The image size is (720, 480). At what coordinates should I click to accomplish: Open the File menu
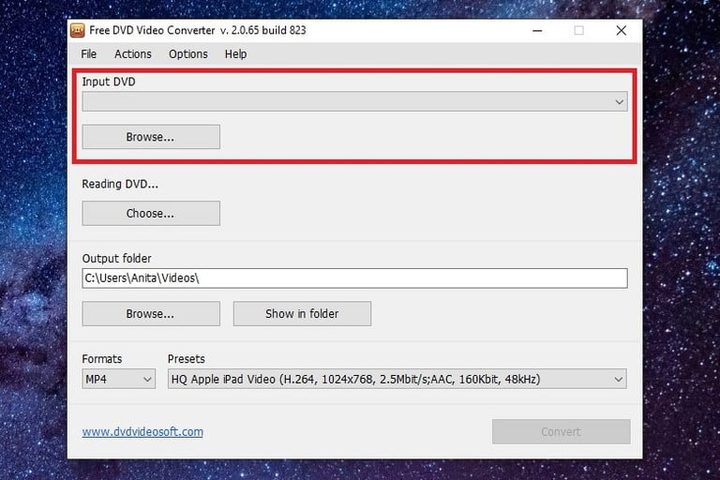click(89, 54)
